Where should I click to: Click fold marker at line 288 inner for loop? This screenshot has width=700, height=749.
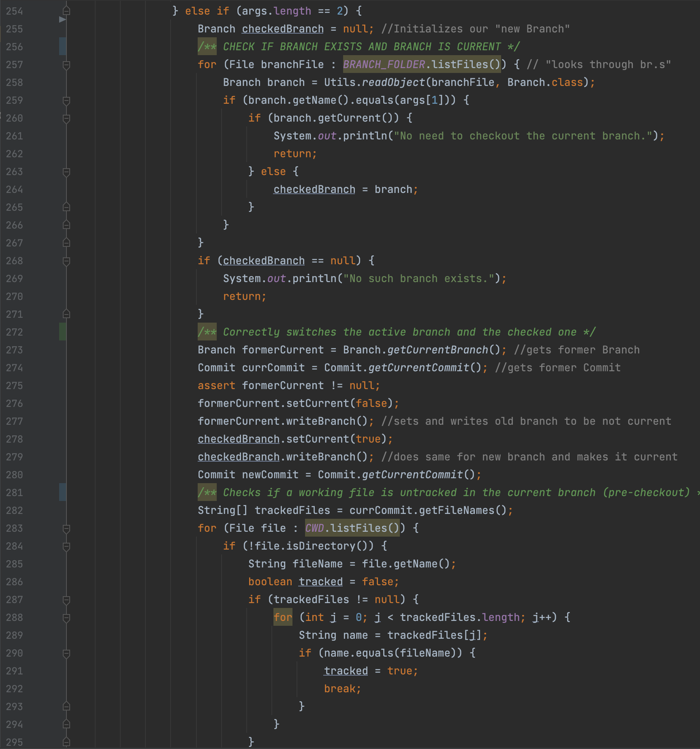tap(66, 618)
